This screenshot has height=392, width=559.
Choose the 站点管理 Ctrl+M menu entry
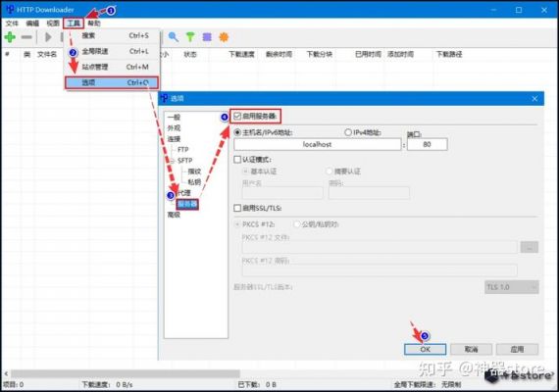[112, 68]
